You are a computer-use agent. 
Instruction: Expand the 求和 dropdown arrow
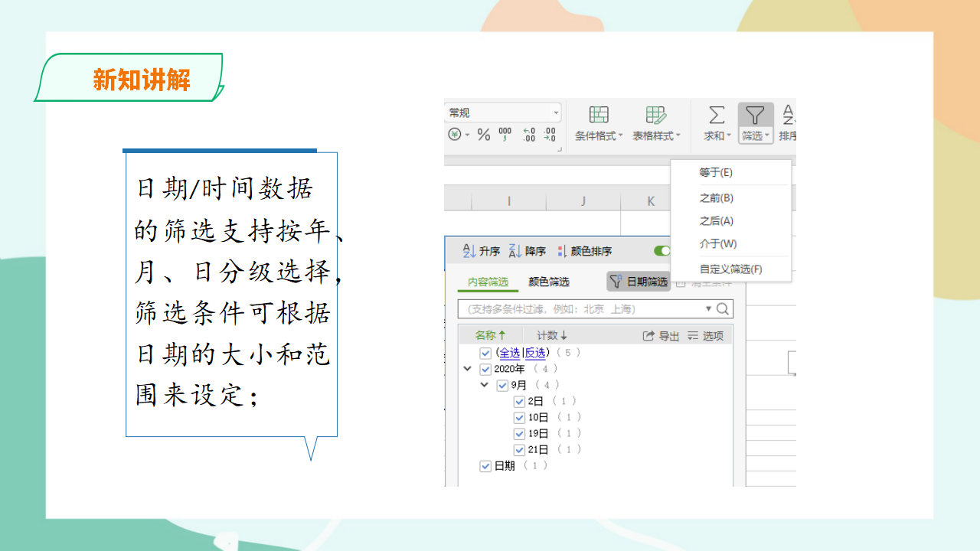point(729,136)
